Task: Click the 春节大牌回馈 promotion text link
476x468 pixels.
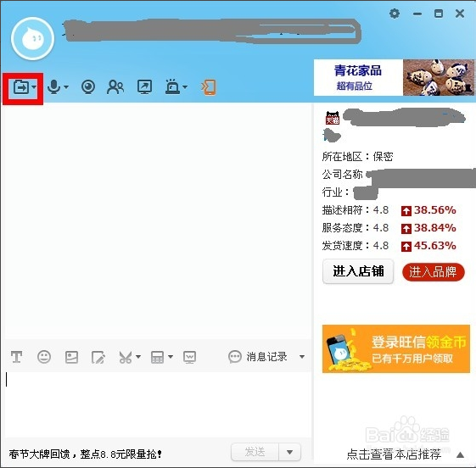Action: click(85, 454)
